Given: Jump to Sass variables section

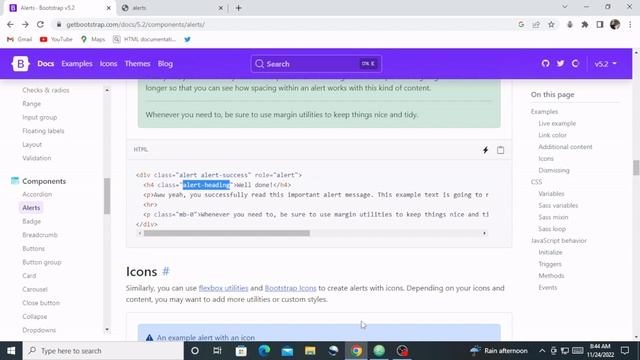Looking at the screenshot, I should 558,205.
